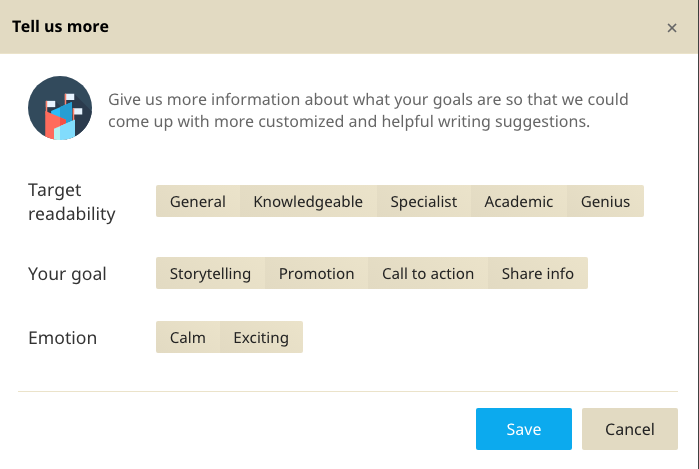The width and height of the screenshot is (699, 469).
Task: Set goal to Share info
Action: tap(538, 273)
